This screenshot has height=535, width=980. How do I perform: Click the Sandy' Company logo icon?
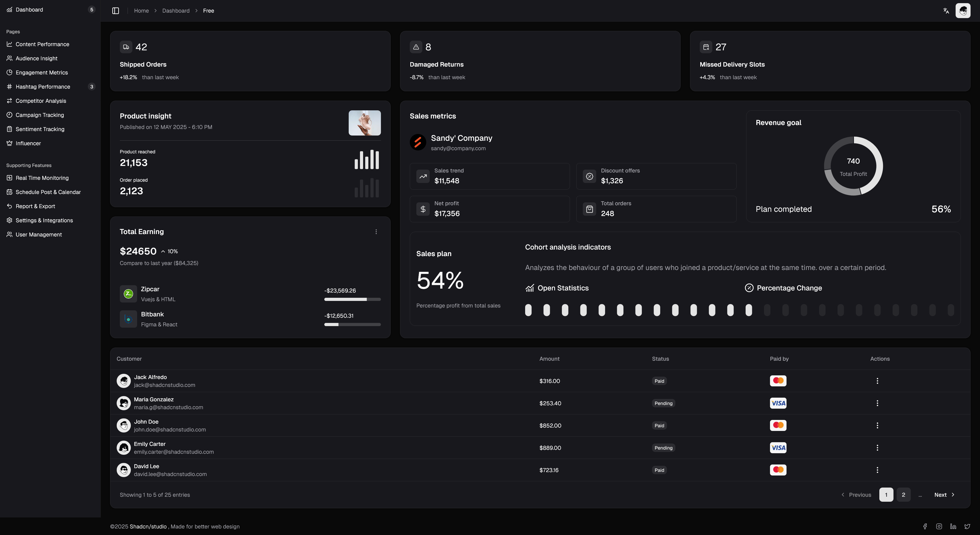tap(418, 142)
